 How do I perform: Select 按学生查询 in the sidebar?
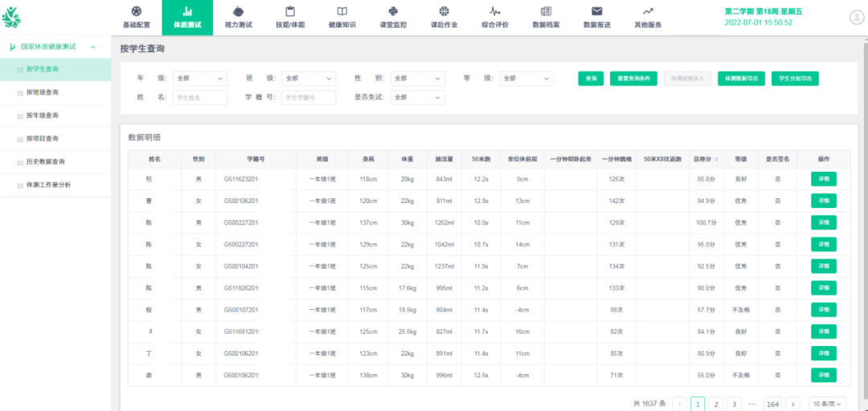pyautogui.click(x=55, y=69)
